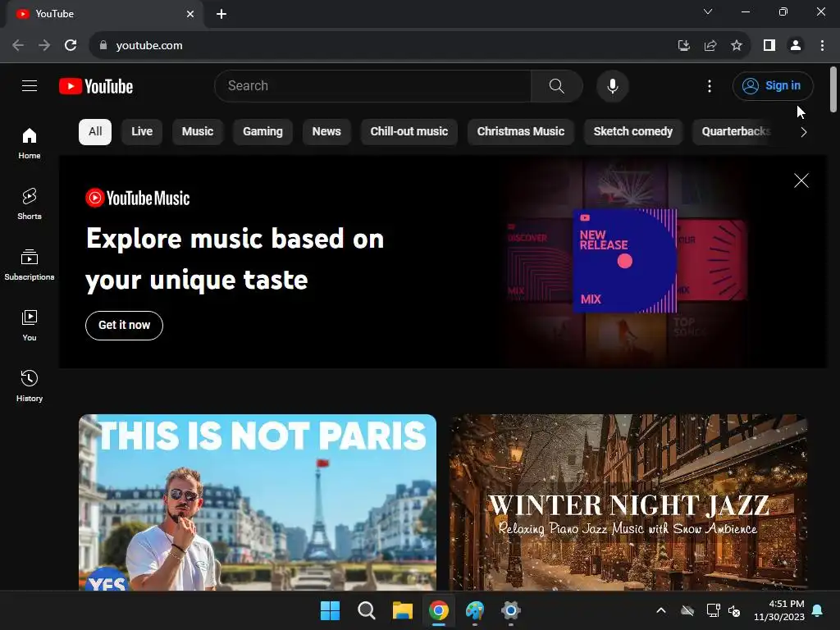This screenshot has width=840, height=630.
Task: Open Subscriptions from sidebar
Action: (x=30, y=265)
